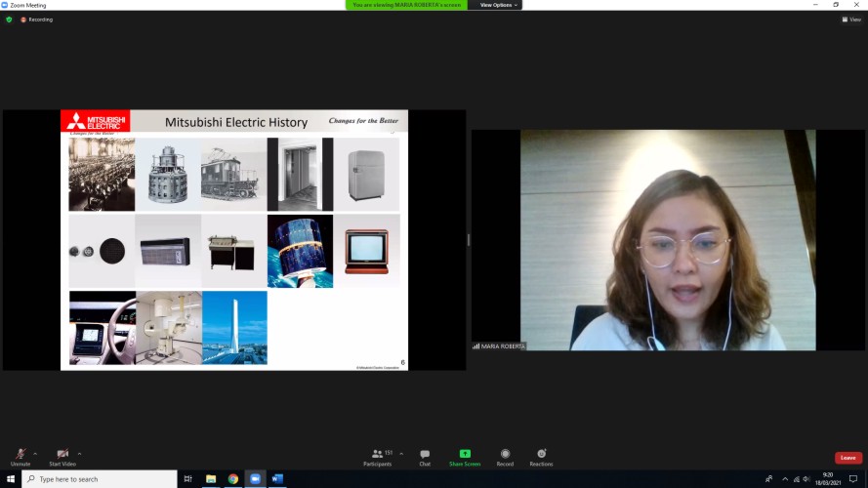Click the viewing MARIA ROBERTA's screen banner
The width and height of the screenshot is (868, 488).
click(x=406, y=5)
